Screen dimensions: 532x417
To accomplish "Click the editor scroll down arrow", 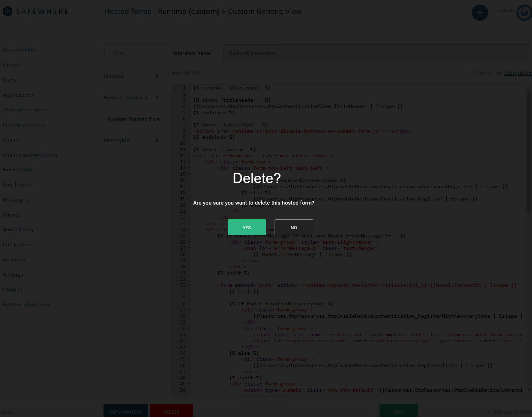I will coord(529,390).
